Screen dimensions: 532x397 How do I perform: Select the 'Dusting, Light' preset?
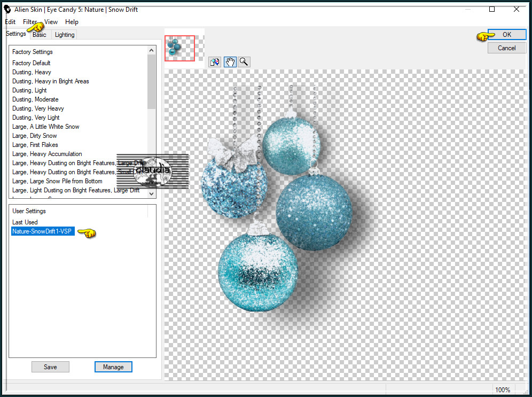pos(29,91)
